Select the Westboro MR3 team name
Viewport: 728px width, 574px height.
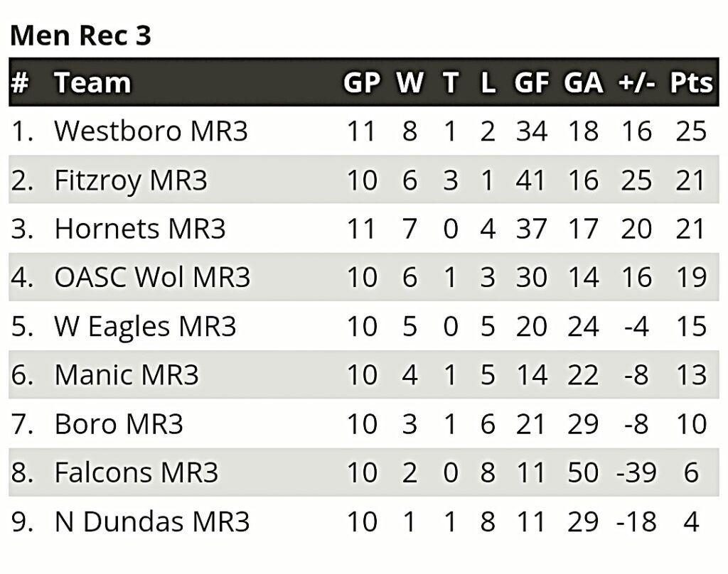pyautogui.click(x=151, y=131)
